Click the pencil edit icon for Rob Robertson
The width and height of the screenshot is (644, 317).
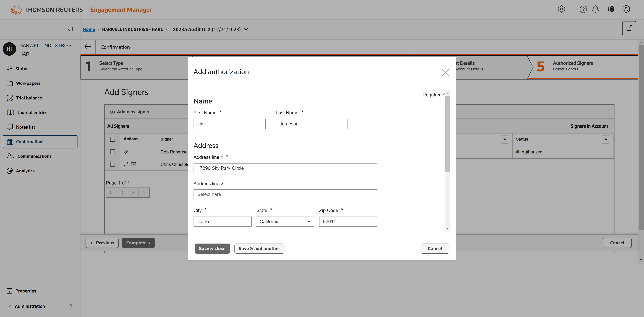(x=126, y=152)
